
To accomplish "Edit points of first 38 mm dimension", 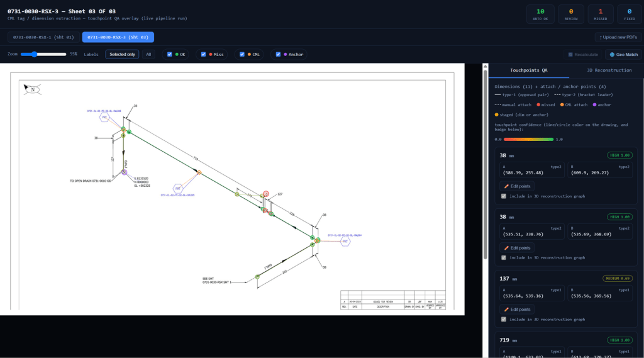I will coord(517,186).
